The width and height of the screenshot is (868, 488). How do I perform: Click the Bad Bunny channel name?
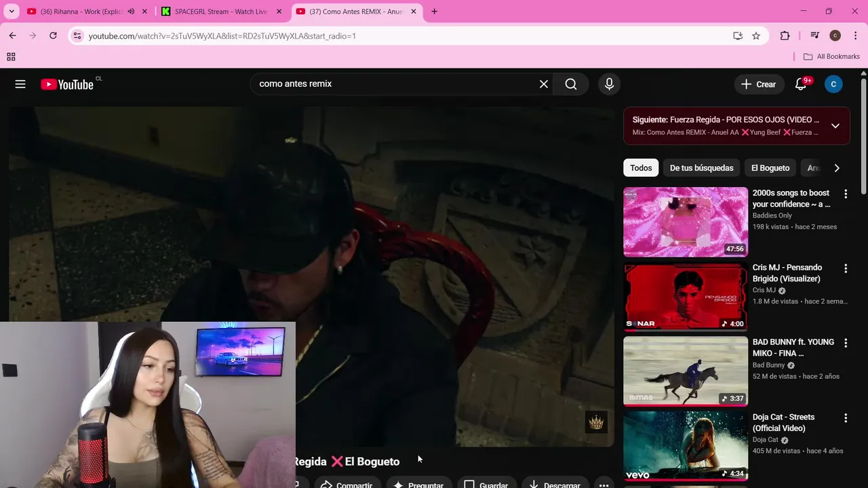click(x=768, y=365)
